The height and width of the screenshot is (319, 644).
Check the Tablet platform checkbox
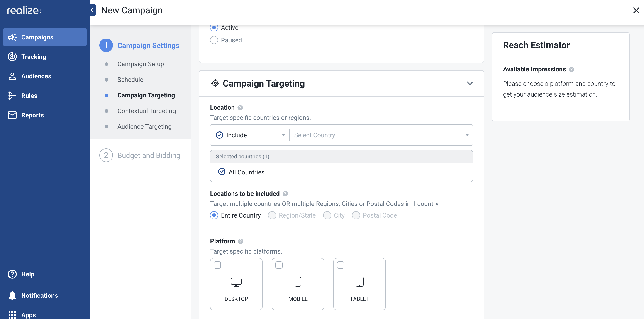tap(341, 265)
